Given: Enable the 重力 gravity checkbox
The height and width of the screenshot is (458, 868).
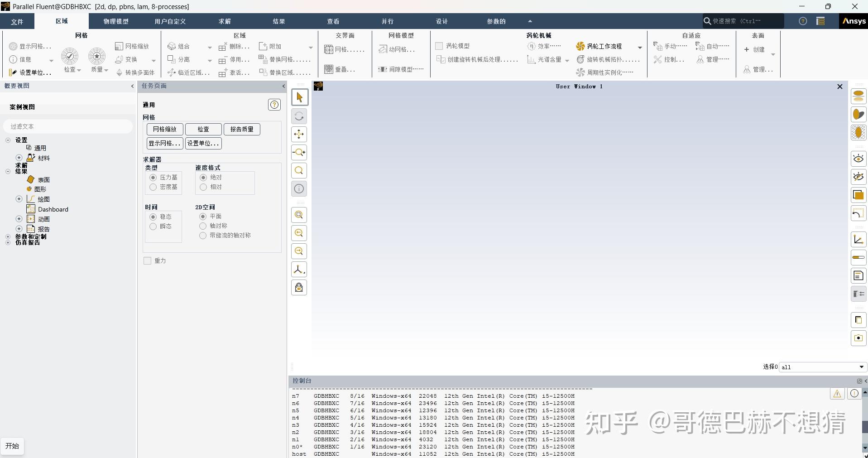Looking at the screenshot, I should point(147,261).
